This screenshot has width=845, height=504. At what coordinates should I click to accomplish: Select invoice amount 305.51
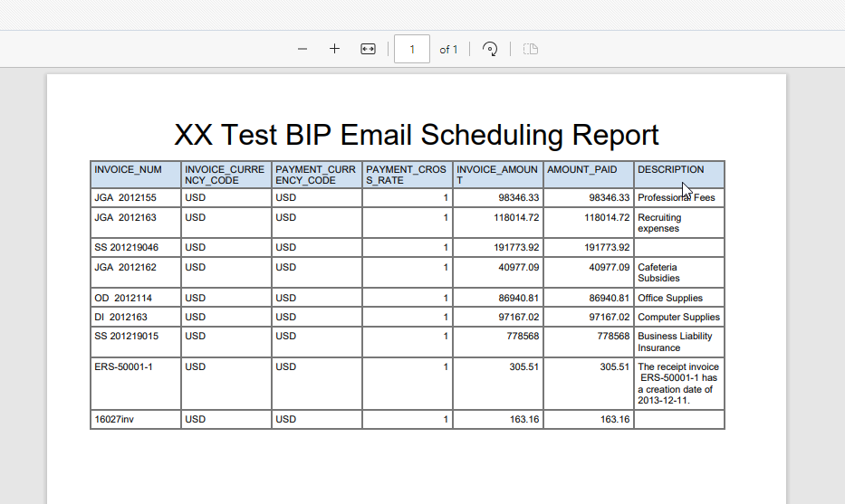point(524,366)
